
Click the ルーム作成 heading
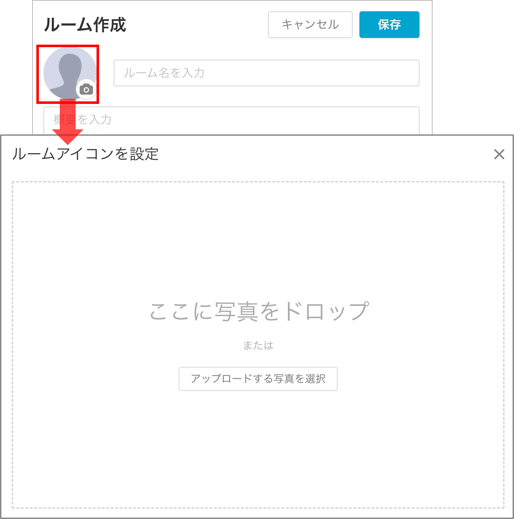coord(85,25)
